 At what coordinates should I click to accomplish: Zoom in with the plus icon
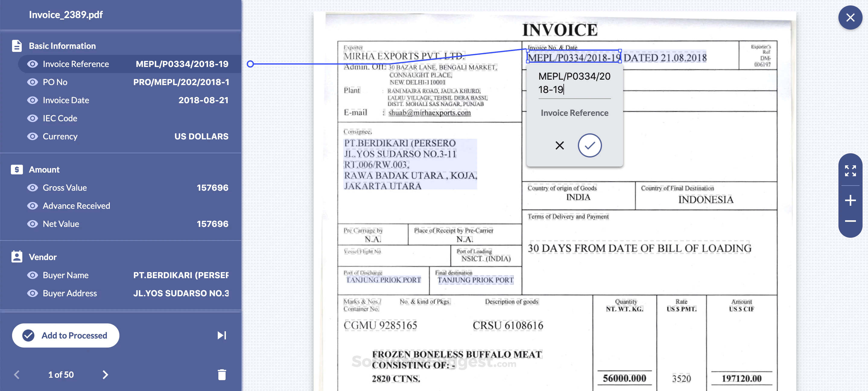pyautogui.click(x=850, y=200)
